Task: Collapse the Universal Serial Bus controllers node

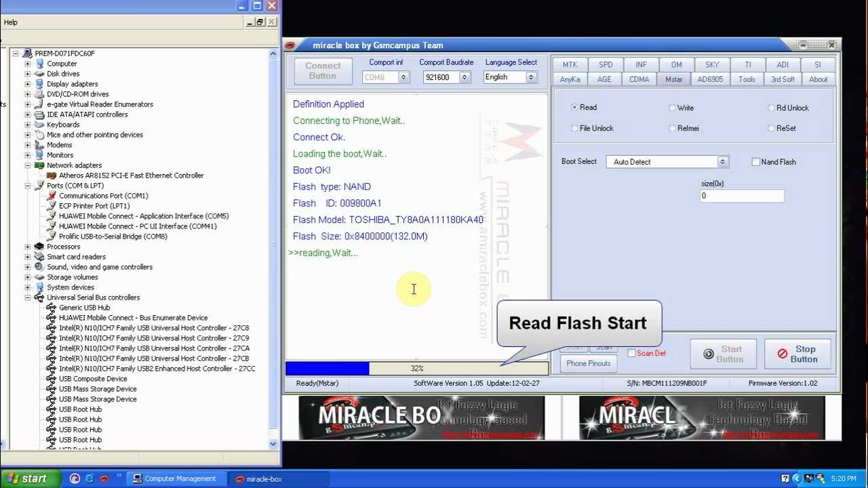Action: (28, 298)
